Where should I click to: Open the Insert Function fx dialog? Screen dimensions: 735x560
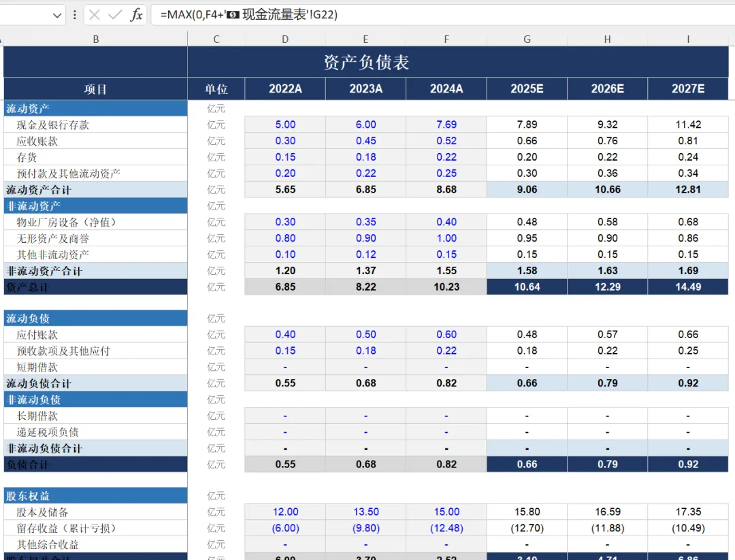136,15
